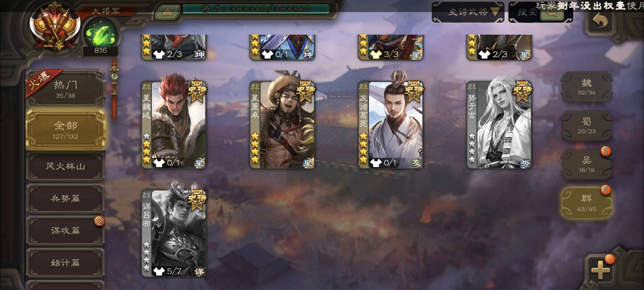
Task: Click the shirt icon on 谋吕布 card
Action: pyautogui.click(x=159, y=271)
